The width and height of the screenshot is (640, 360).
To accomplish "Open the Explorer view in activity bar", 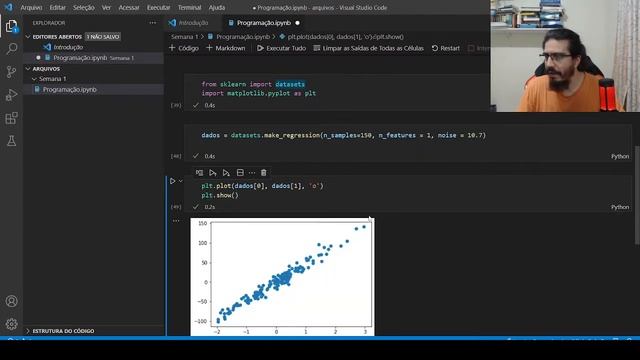I will click(11, 27).
